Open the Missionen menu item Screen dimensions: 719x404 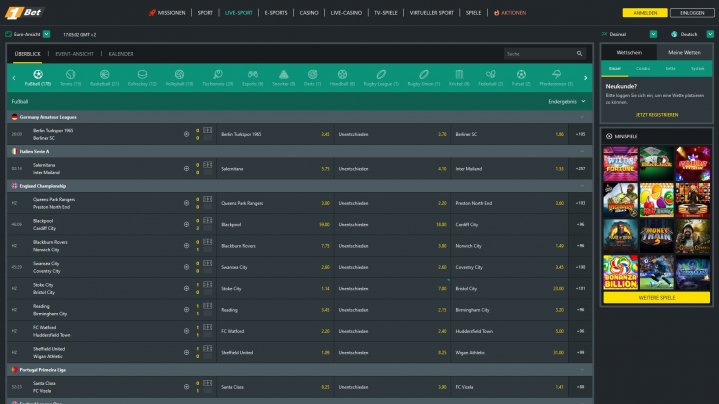[167, 13]
